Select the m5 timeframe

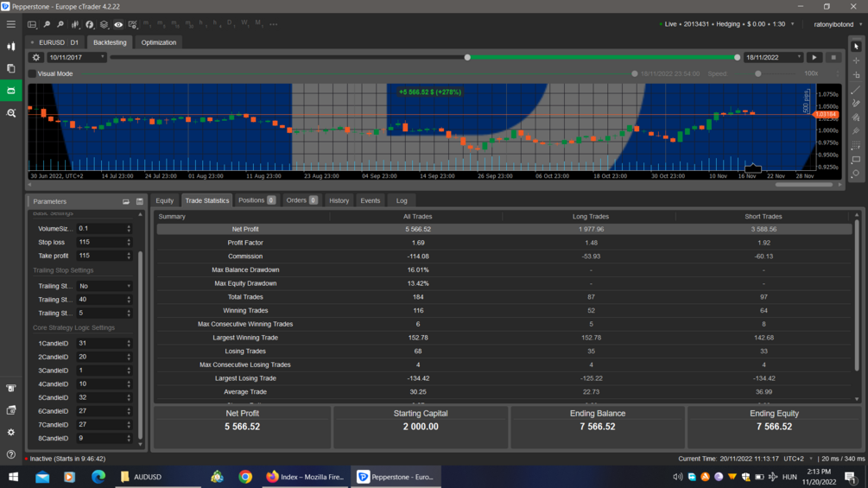[x=162, y=24]
